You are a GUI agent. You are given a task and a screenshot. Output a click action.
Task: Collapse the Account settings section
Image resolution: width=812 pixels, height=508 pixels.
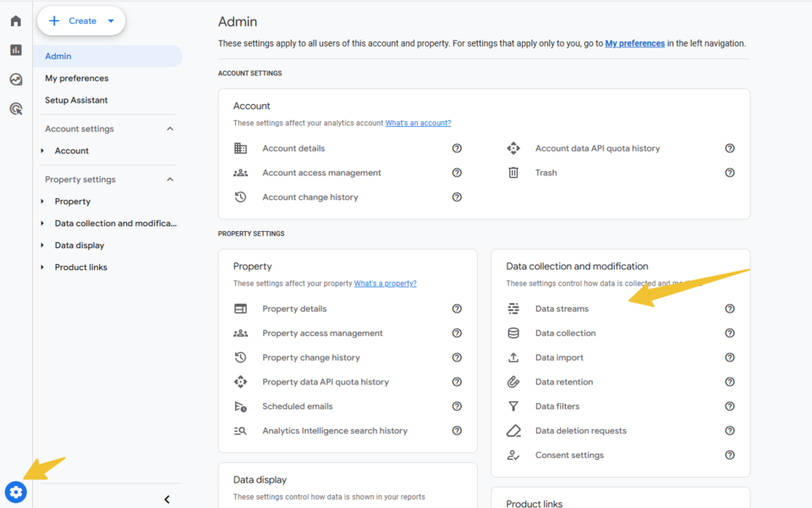click(170, 129)
